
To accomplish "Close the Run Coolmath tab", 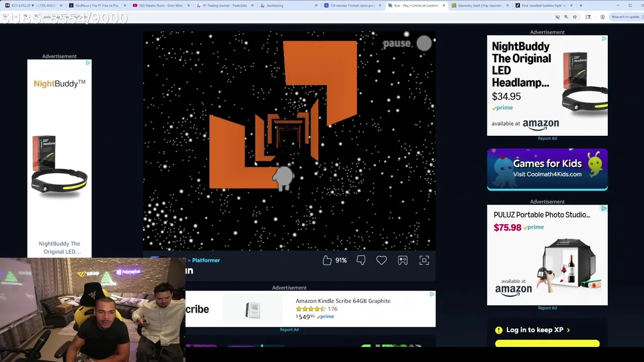I will tap(444, 6).
